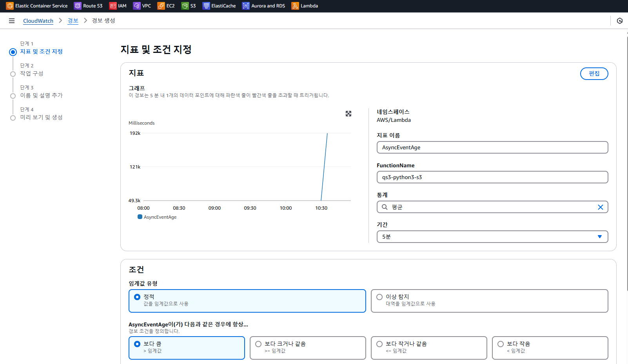Screen dimensions: 628x364
Task: Select the 이상 탐지 threshold type
Action: pos(379,297)
